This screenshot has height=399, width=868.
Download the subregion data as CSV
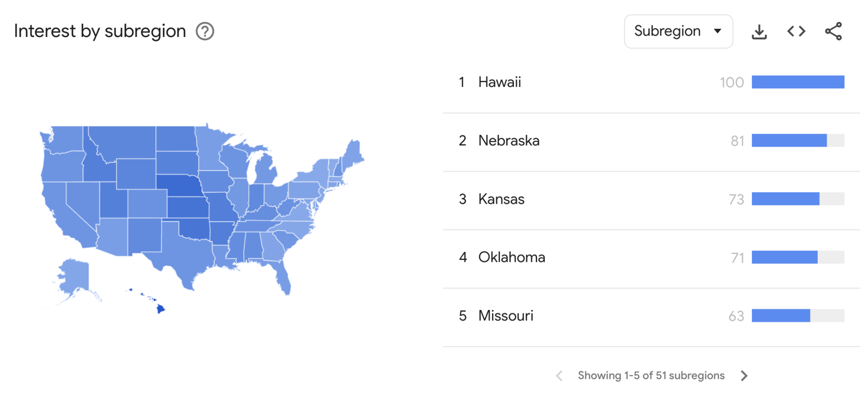pos(759,31)
